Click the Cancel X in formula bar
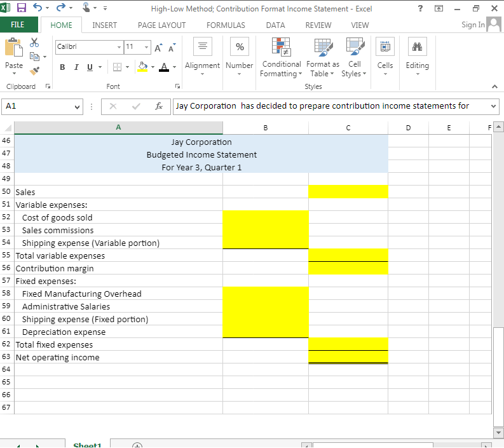This screenshot has height=448, width=504. pos(113,106)
